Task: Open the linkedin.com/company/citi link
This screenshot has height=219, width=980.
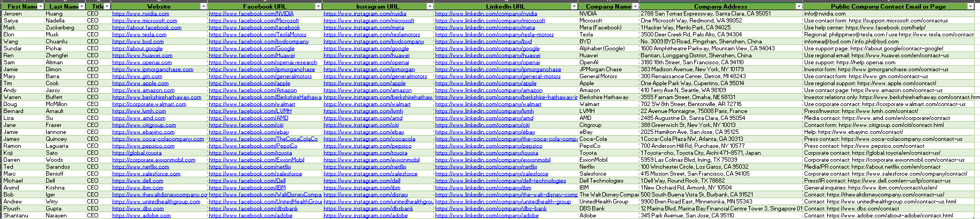Action: coord(482,125)
